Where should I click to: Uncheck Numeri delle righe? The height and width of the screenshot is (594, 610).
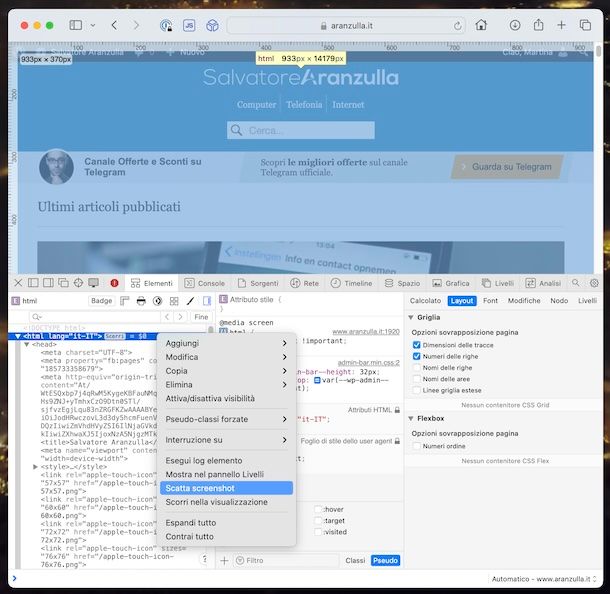[x=416, y=356]
